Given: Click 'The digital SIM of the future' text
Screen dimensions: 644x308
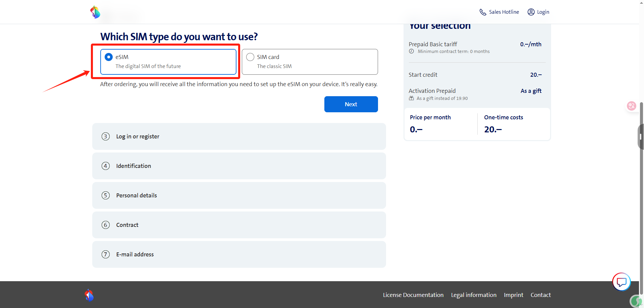Looking at the screenshot, I should [148, 66].
